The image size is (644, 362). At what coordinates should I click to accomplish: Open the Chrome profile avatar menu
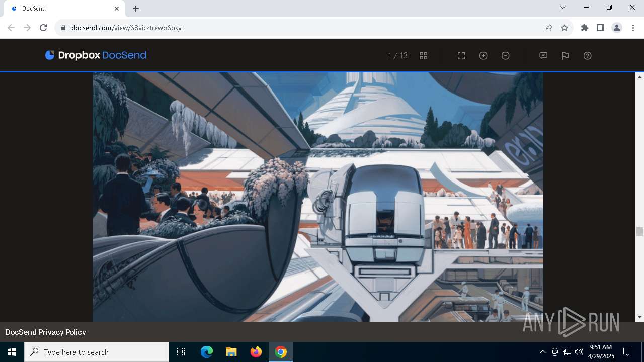click(617, 28)
